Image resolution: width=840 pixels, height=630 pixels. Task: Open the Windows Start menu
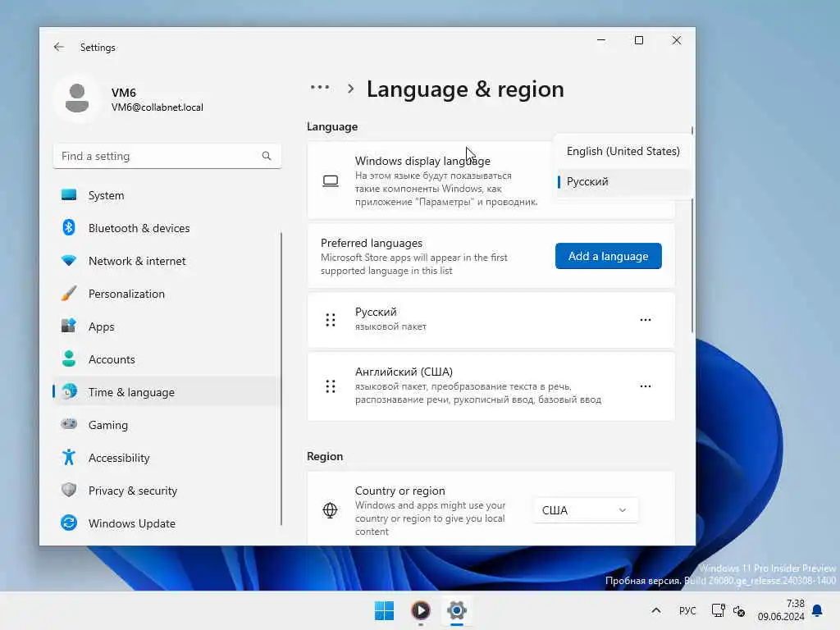[384, 610]
